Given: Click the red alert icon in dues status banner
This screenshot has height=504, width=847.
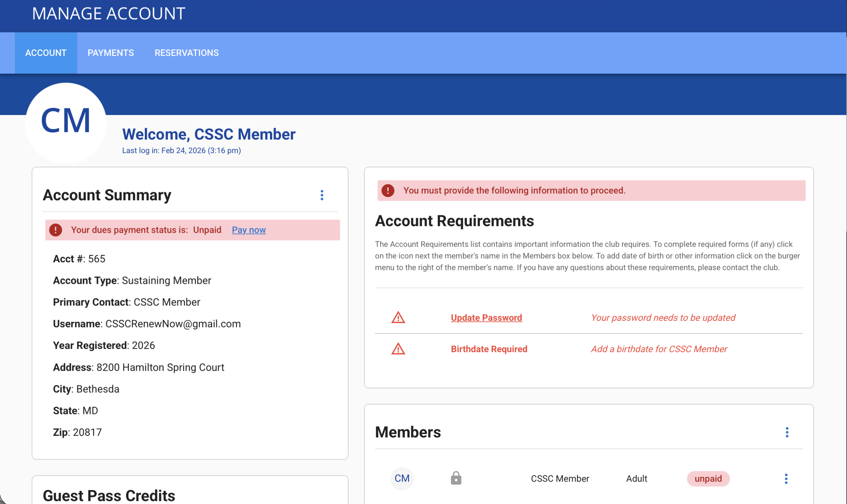Looking at the screenshot, I should click(x=55, y=230).
